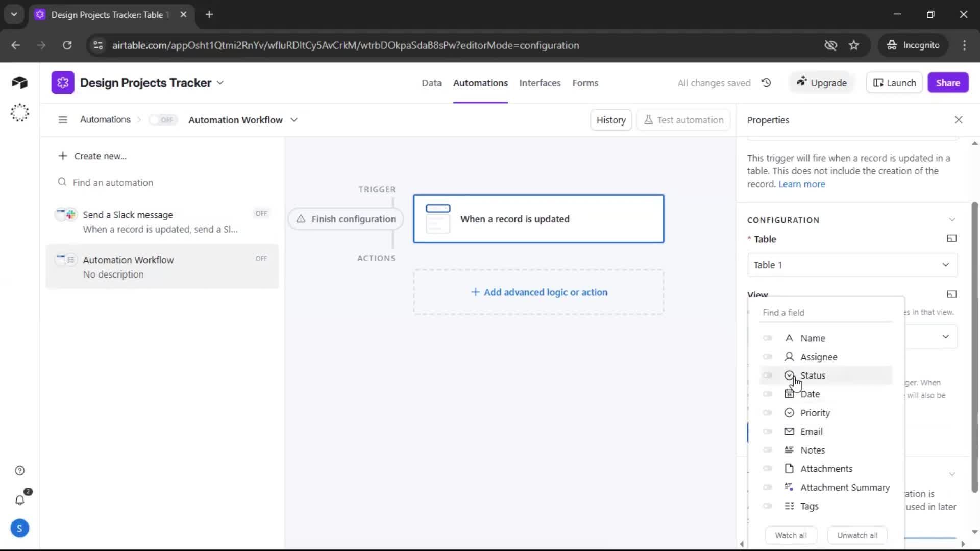
Task: Toggle watch switch for Date field
Action: point(767,394)
